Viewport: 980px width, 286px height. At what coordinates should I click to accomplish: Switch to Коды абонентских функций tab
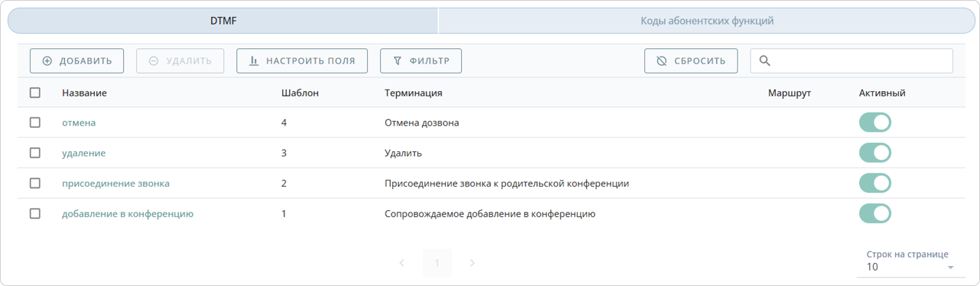click(707, 21)
